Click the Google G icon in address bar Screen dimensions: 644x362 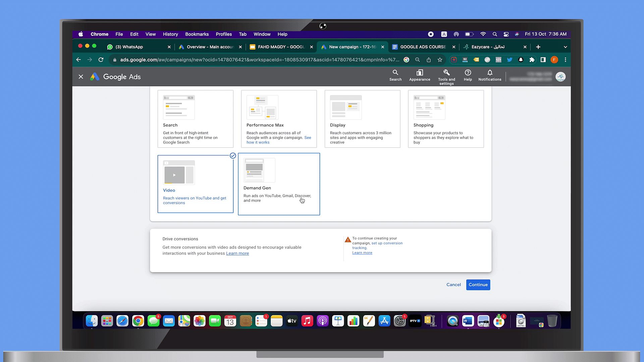point(406,60)
